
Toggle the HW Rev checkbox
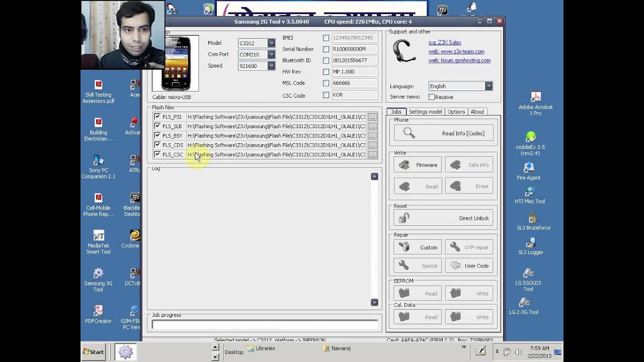click(326, 72)
